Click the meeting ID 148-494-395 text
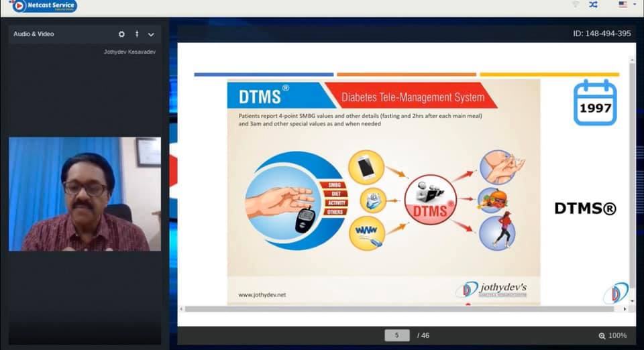This screenshot has width=644, height=350. [x=602, y=34]
